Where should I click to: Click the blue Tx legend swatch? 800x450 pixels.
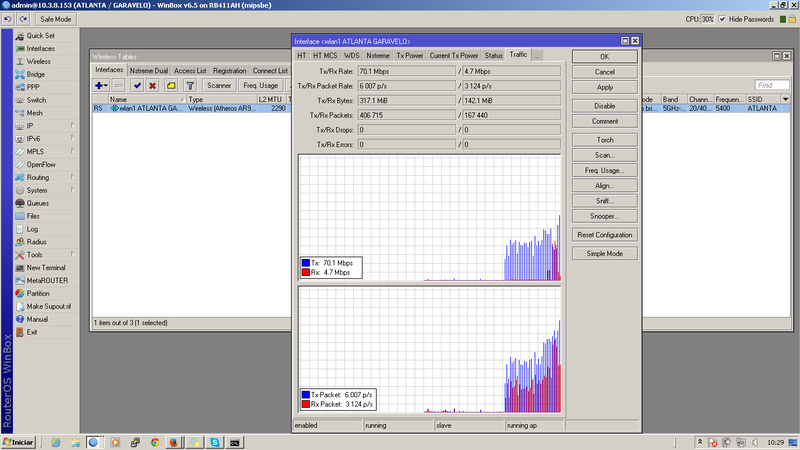tap(306, 263)
